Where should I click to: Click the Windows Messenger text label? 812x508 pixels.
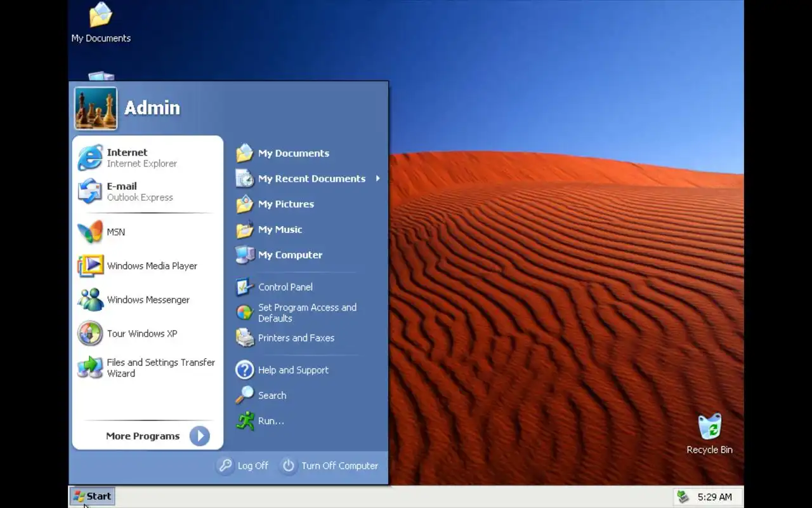click(x=148, y=300)
